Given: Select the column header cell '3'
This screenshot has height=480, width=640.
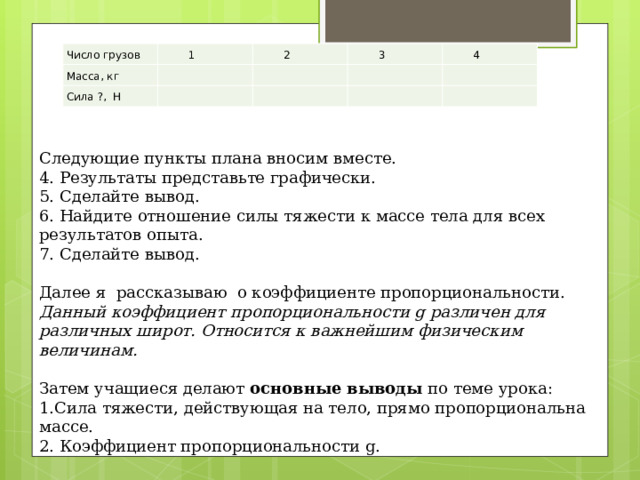Looking at the screenshot, I should [395, 55].
